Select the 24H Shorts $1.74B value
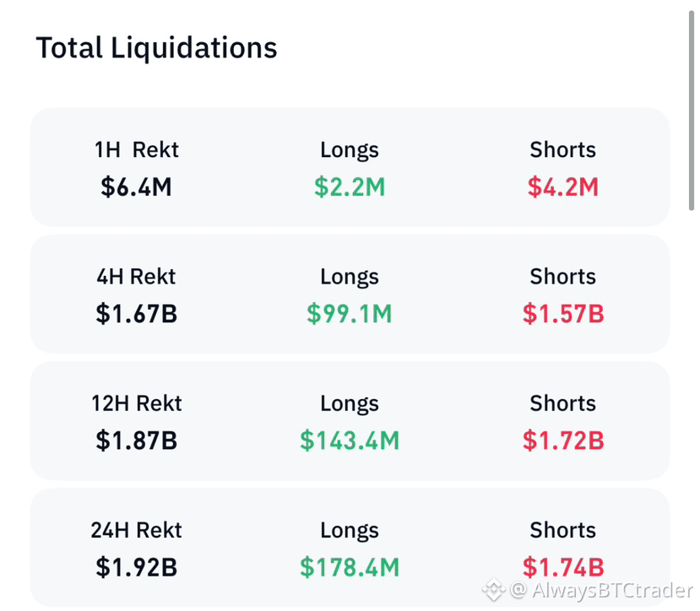700x611 pixels. 563,567
